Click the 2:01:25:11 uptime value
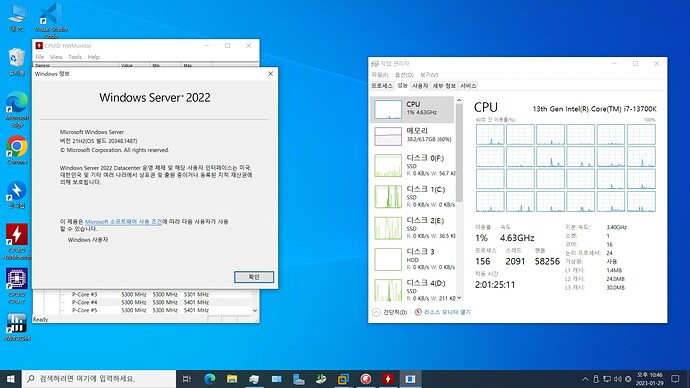The image size is (690, 388). pos(495,285)
